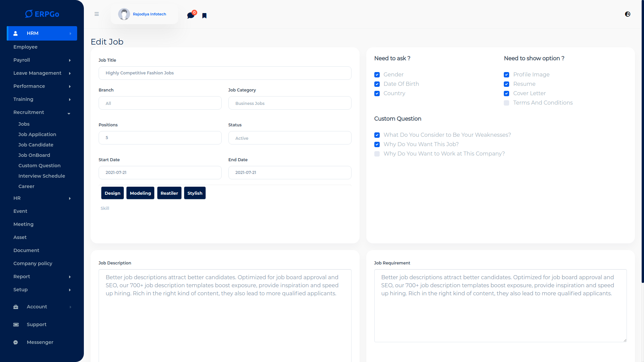Click the Account briefcase icon
Image resolution: width=644 pixels, height=362 pixels.
point(16,307)
